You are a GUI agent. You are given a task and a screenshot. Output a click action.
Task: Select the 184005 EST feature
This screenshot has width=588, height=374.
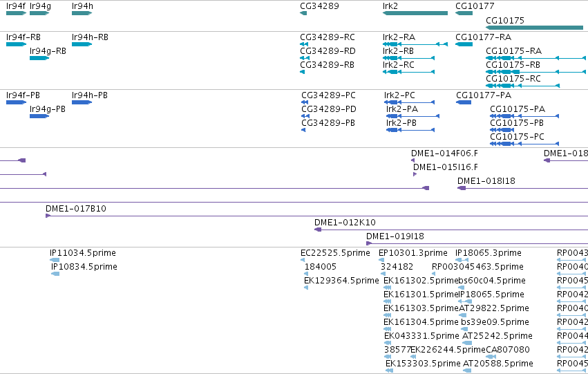pyautogui.click(x=306, y=274)
